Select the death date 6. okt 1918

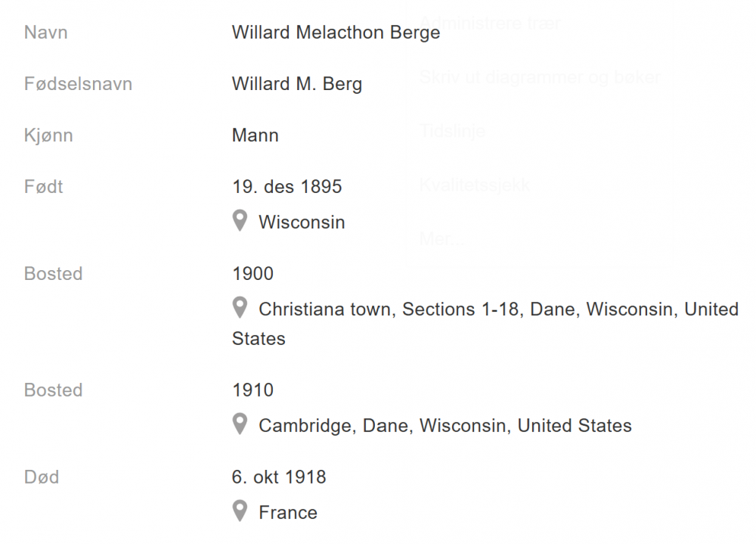point(279,477)
